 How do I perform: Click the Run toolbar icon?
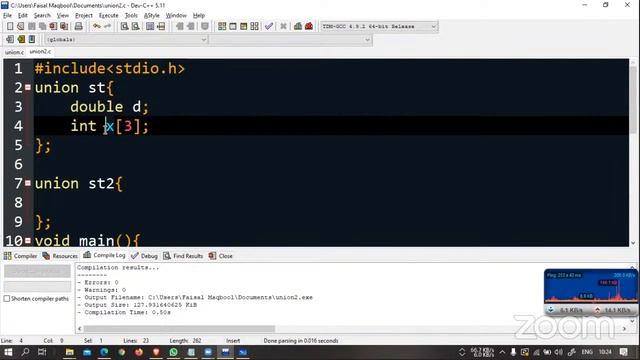coord(233,26)
